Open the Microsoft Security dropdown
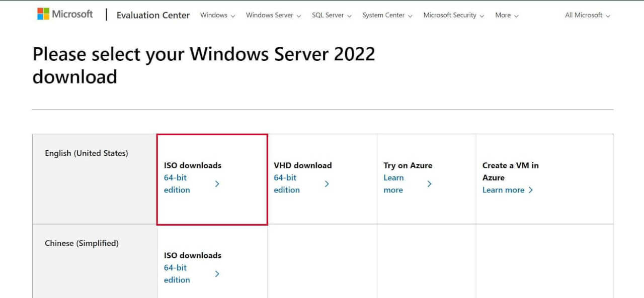 [452, 16]
